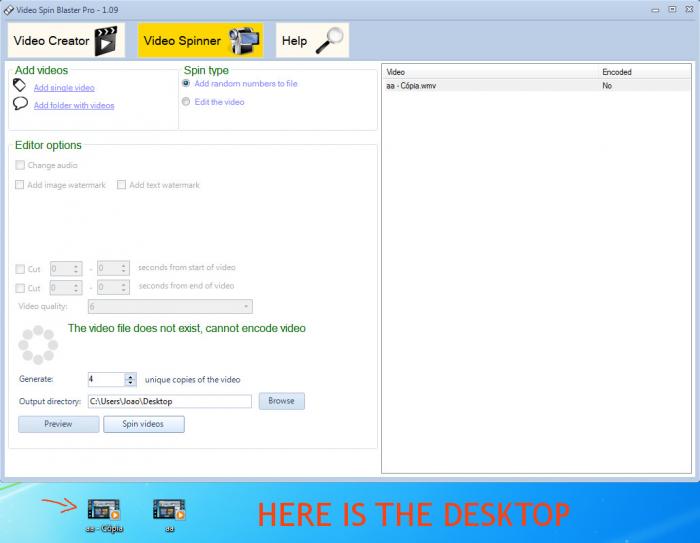
Task: Enable Add text watermark checkbox
Action: (121, 185)
